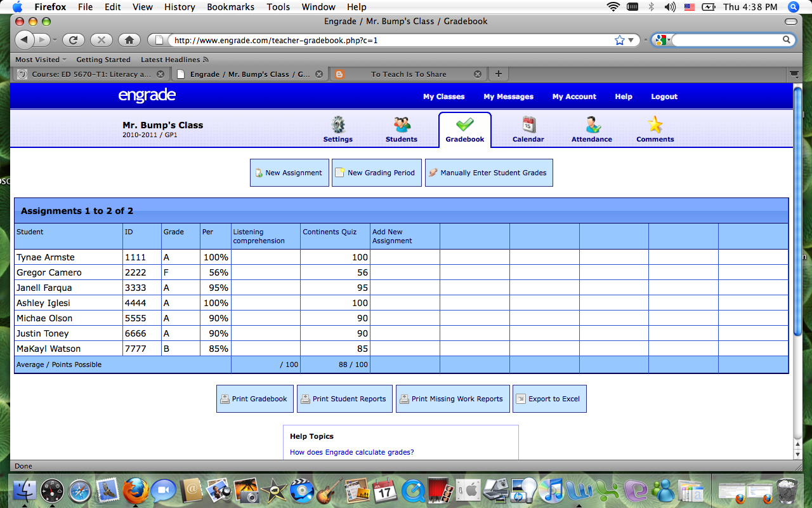Open the back/forward history dropdown arrow
The height and width of the screenshot is (508, 812).
(x=55, y=40)
